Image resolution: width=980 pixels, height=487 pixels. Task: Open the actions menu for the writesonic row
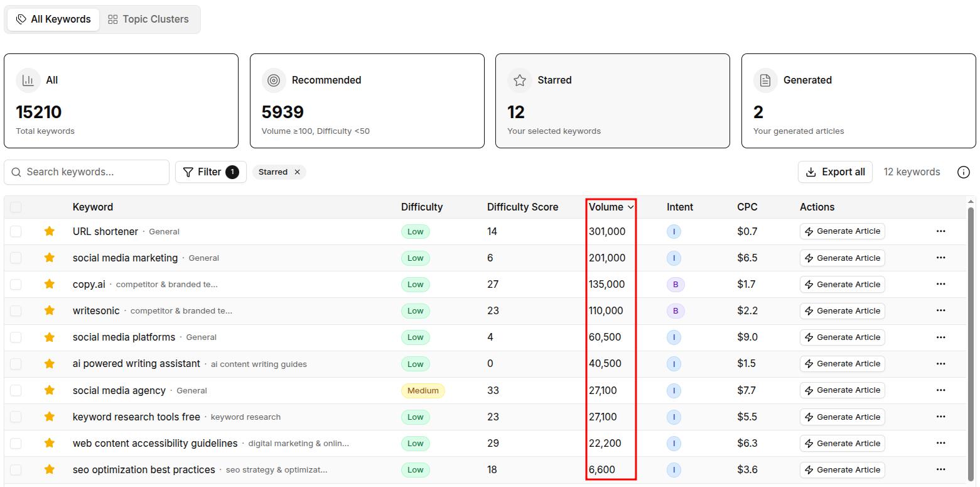[x=940, y=310]
